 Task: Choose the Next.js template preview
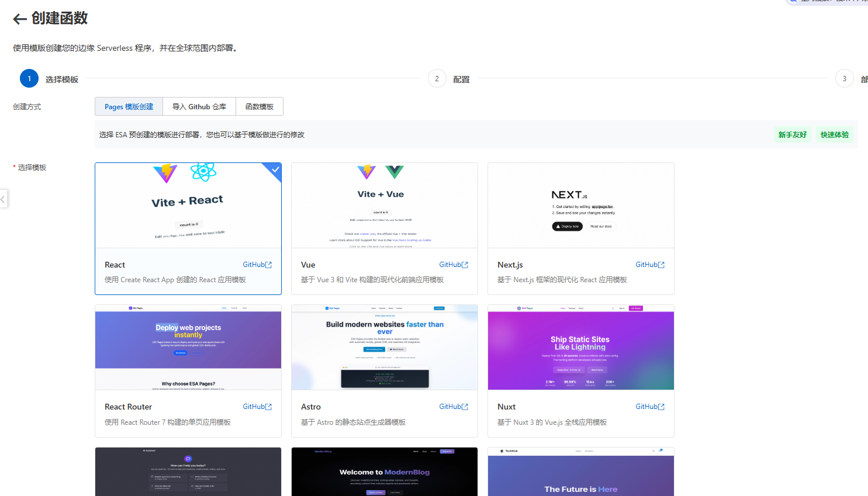tap(580, 206)
